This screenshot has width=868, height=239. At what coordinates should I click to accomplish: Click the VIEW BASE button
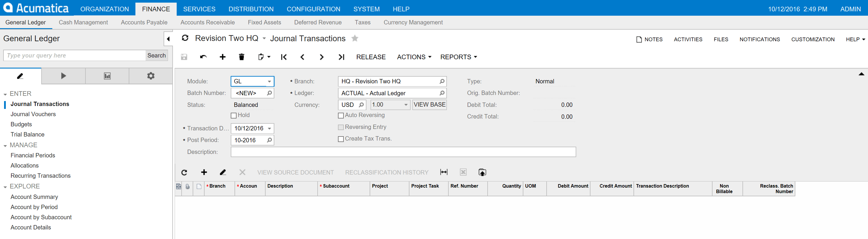429,105
